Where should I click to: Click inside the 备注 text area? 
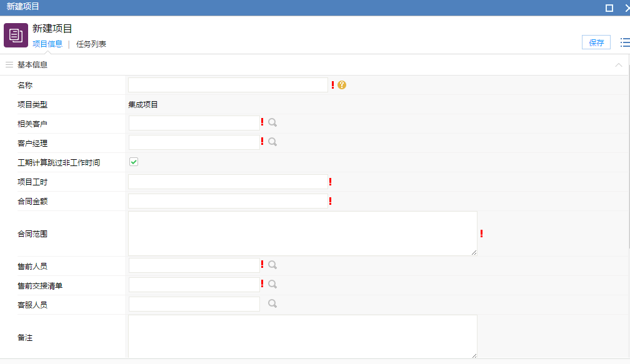point(302,337)
